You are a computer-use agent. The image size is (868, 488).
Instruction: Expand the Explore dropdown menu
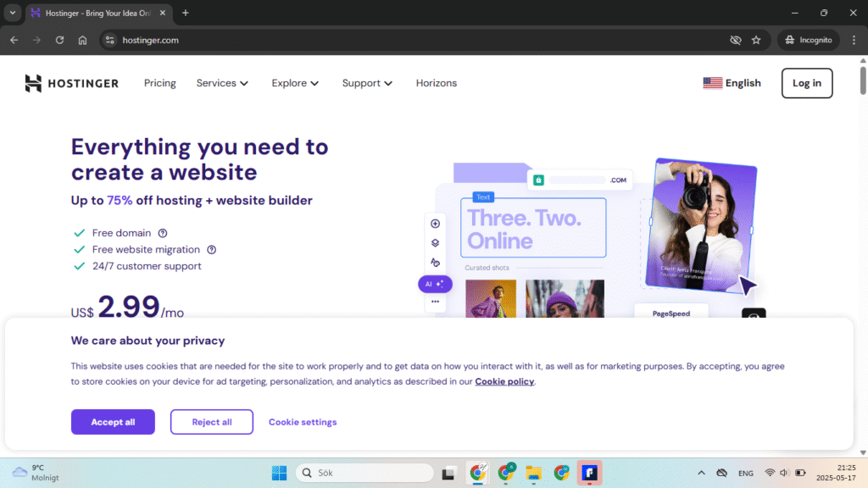[x=295, y=83]
